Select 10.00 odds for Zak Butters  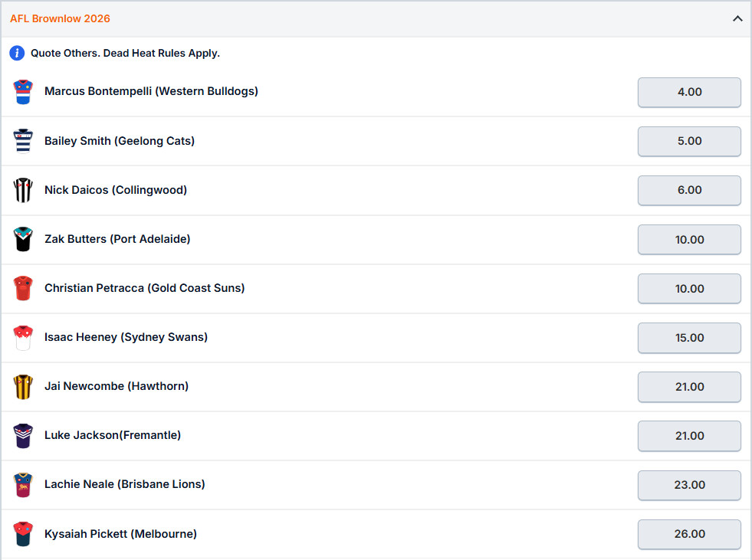coord(689,239)
